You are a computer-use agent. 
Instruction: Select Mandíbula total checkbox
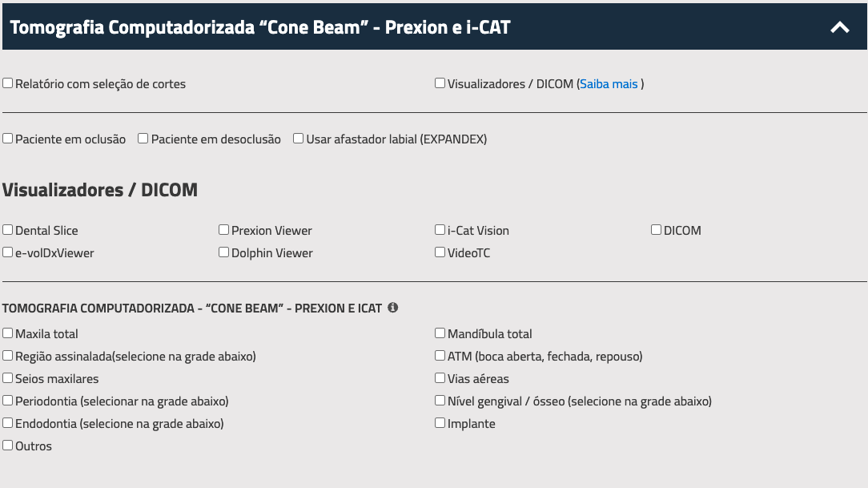pyautogui.click(x=440, y=333)
